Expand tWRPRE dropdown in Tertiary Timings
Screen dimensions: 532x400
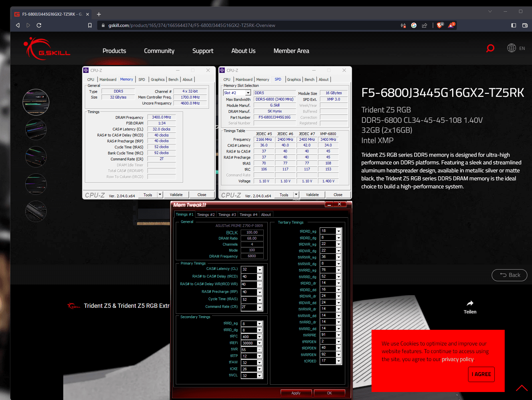tap(339, 335)
